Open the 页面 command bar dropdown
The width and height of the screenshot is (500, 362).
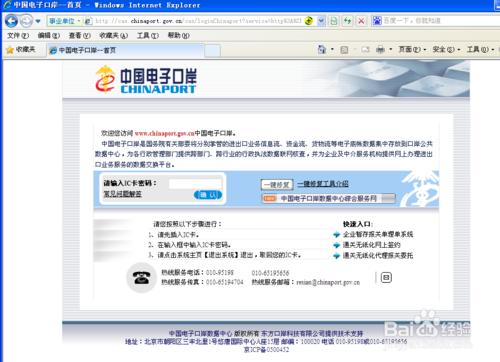[412, 50]
